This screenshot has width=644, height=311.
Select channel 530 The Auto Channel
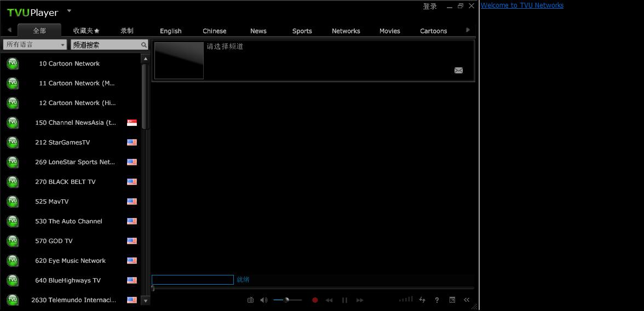[x=71, y=221]
